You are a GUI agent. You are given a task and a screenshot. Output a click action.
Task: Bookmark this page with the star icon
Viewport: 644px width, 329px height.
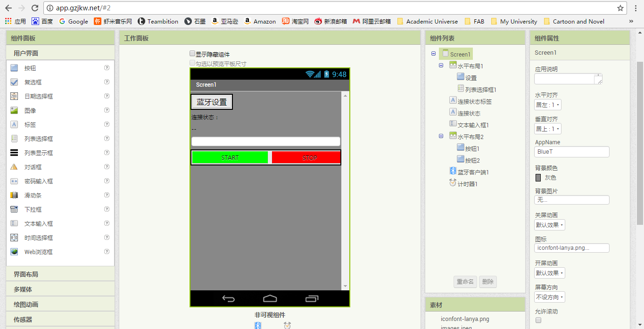coord(620,8)
